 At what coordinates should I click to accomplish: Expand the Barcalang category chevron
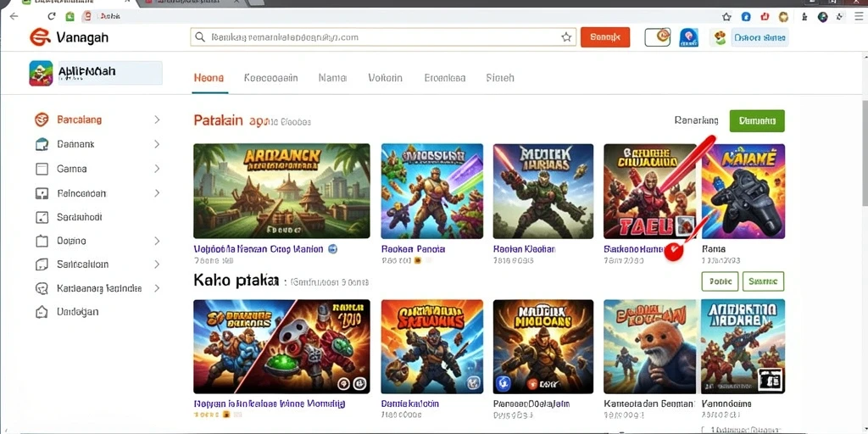[157, 120]
